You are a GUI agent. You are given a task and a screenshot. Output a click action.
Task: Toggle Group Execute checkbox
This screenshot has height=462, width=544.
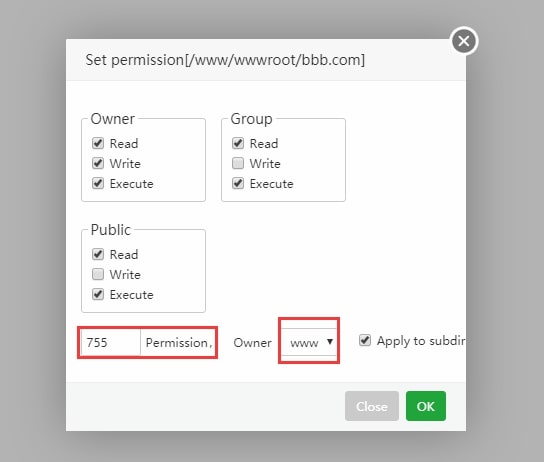pos(238,183)
